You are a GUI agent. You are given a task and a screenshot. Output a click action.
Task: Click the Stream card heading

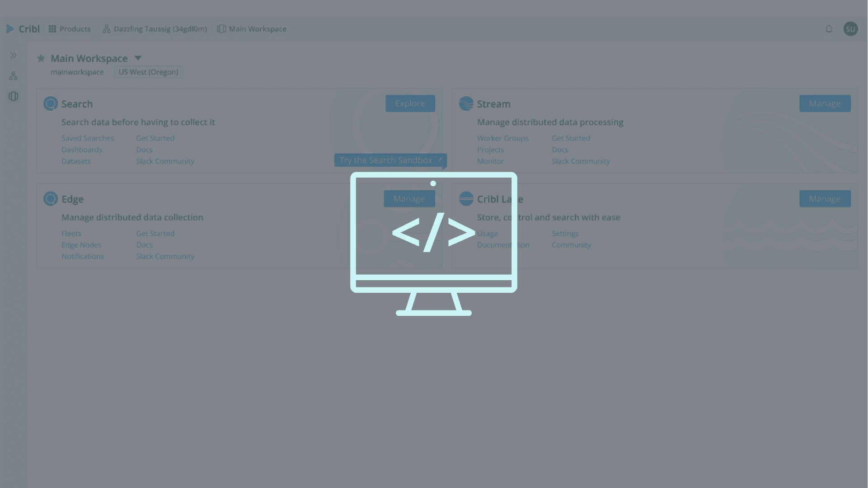coord(493,104)
